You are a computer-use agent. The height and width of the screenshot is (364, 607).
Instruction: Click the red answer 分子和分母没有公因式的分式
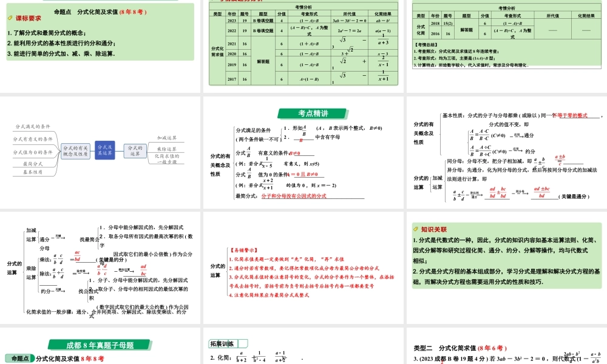pos(294,196)
